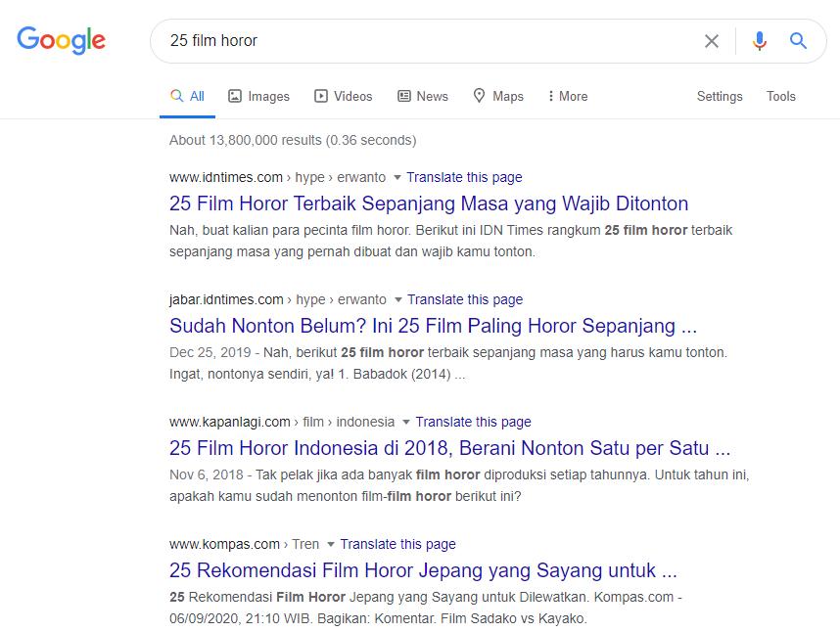Click the www.idntimes.com › hype › erwanto URL
Viewport: 840px width, 632px height.
tap(277, 177)
